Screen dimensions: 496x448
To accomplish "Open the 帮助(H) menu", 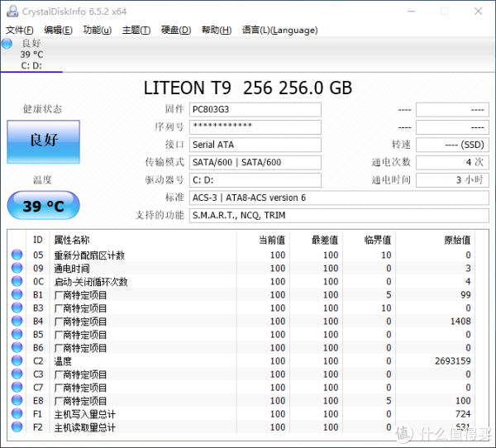I will [217, 30].
